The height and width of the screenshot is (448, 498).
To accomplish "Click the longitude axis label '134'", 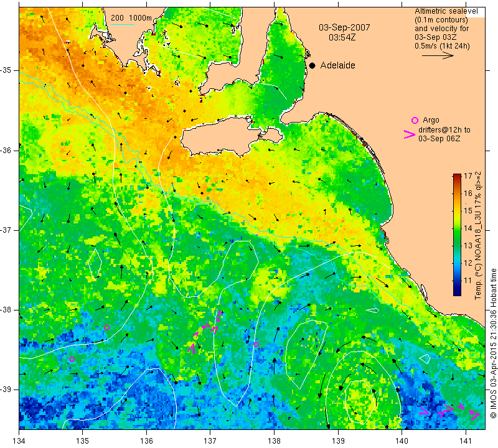I will (19, 441).
